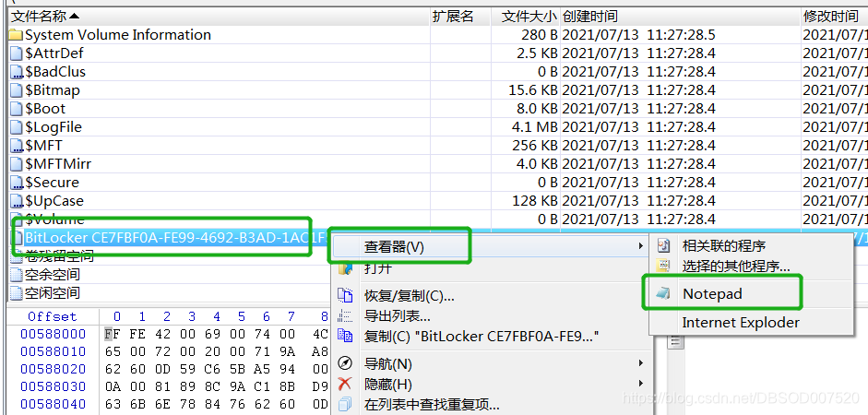Select 相关联的程序 in viewer submenu
Image resolution: width=868 pixels, height=415 pixels.
(x=723, y=245)
